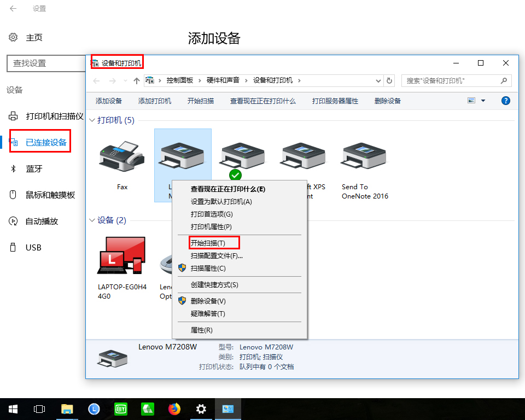Open Task View from the taskbar
This screenshot has height=420, width=525.
pos(39,409)
